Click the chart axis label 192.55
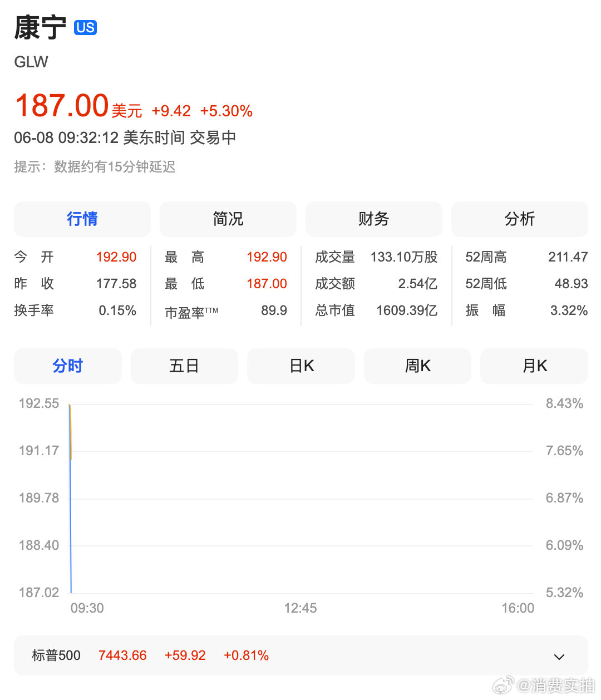This screenshot has height=700, width=601. pos(39,403)
